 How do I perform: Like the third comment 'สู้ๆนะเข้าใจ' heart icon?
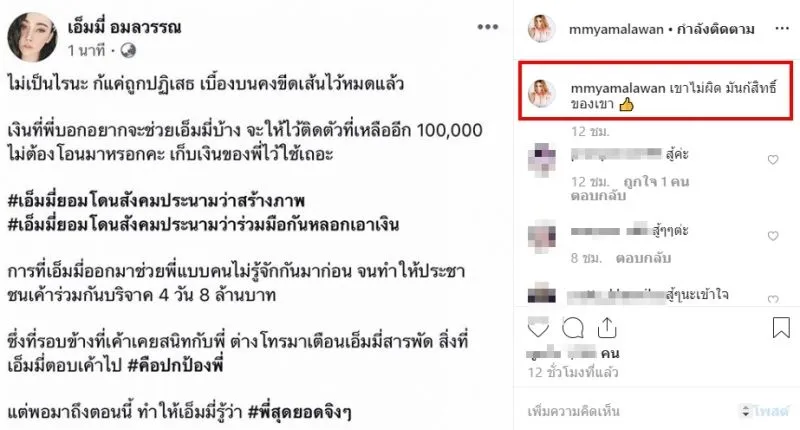[773, 299]
